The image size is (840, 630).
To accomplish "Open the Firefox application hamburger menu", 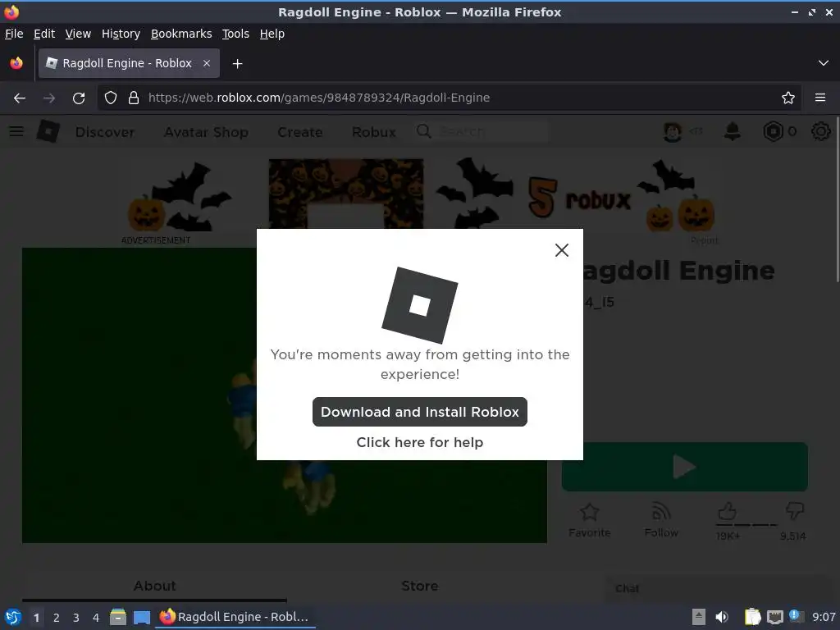I will tap(820, 98).
